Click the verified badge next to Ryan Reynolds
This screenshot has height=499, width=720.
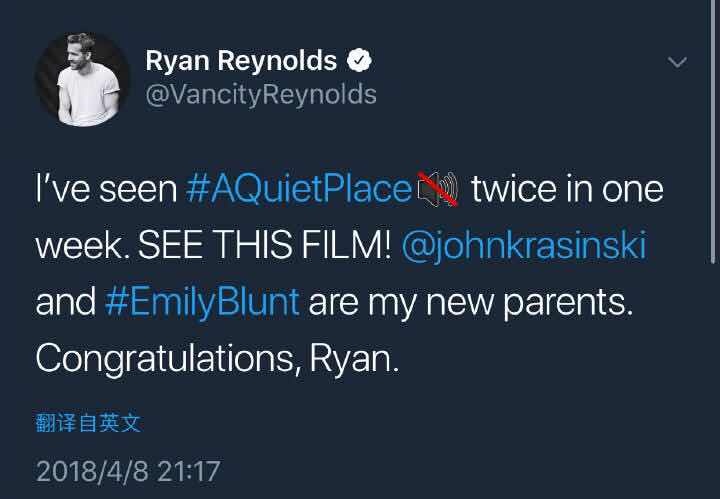(359, 61)
